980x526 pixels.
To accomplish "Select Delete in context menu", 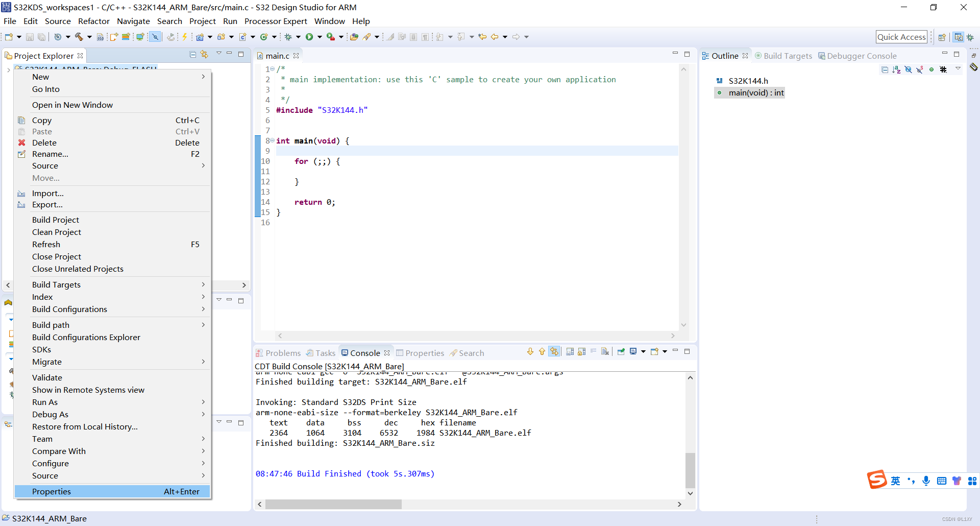I will tap(113, 142).
